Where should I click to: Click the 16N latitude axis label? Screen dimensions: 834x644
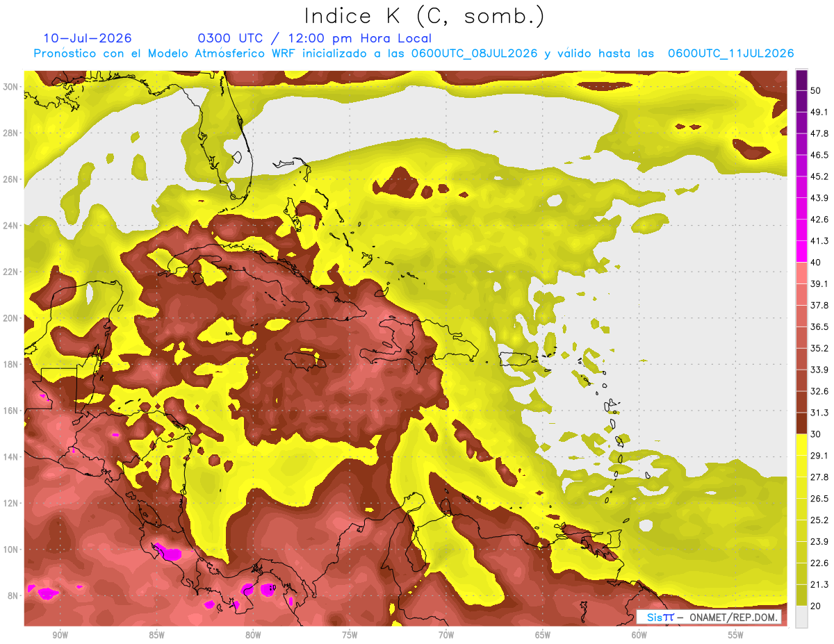pos(12,411)
